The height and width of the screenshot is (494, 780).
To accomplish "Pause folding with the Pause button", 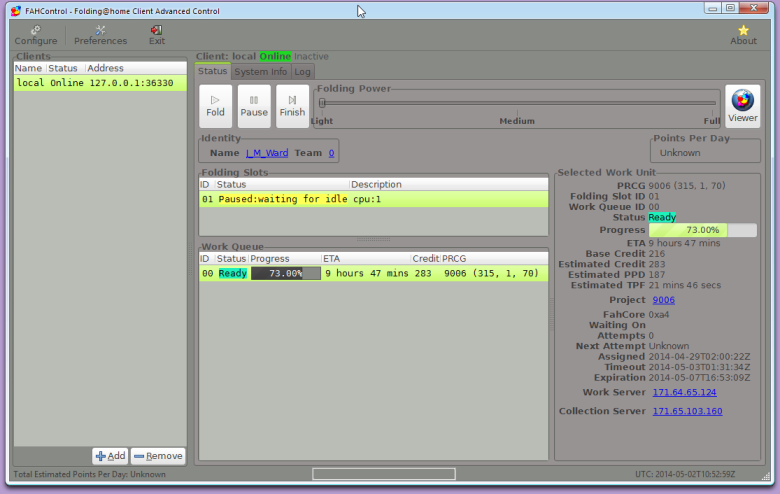I will (254, 106).
